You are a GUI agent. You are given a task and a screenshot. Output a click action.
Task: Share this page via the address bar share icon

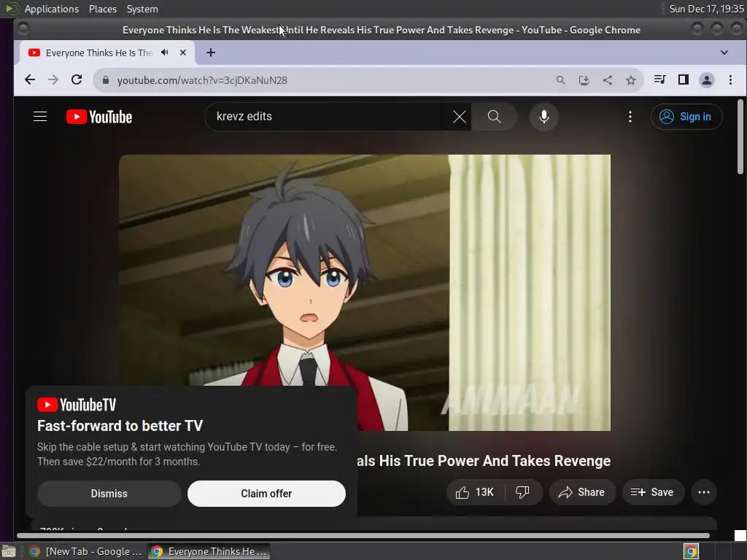click(x=608, y=80)
